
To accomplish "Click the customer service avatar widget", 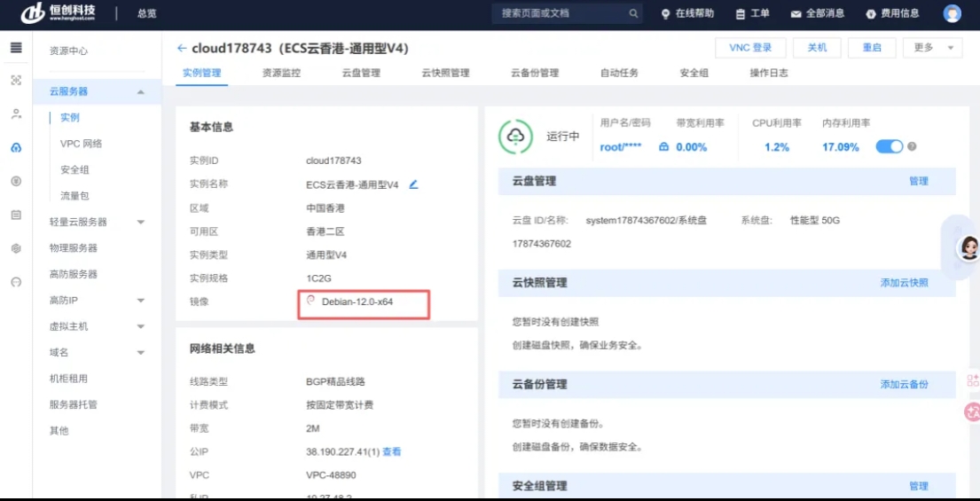I will [x=968, y=248].
